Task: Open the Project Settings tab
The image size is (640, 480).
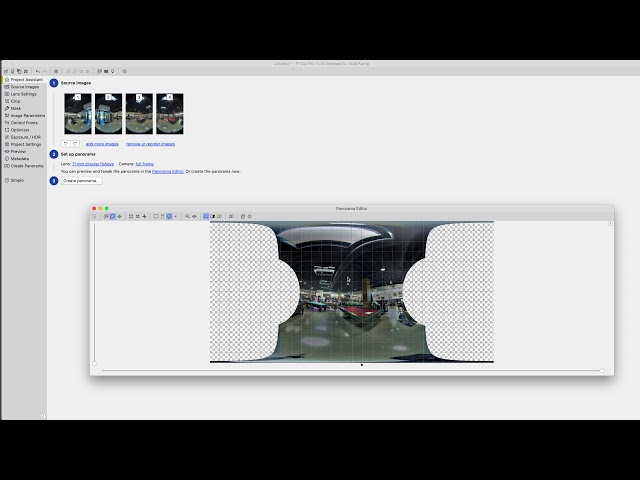Action: tap(24, 144)
